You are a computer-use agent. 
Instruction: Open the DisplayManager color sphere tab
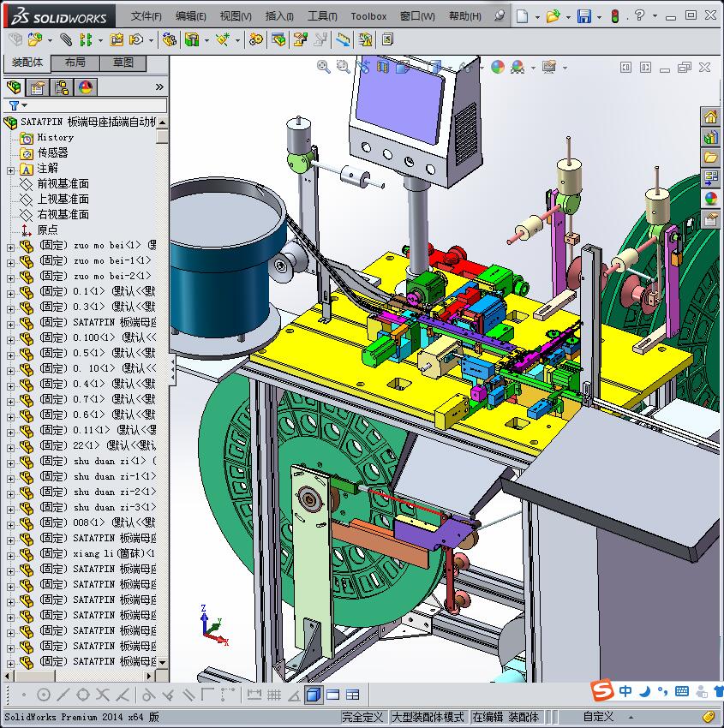[x=85, y=87]
